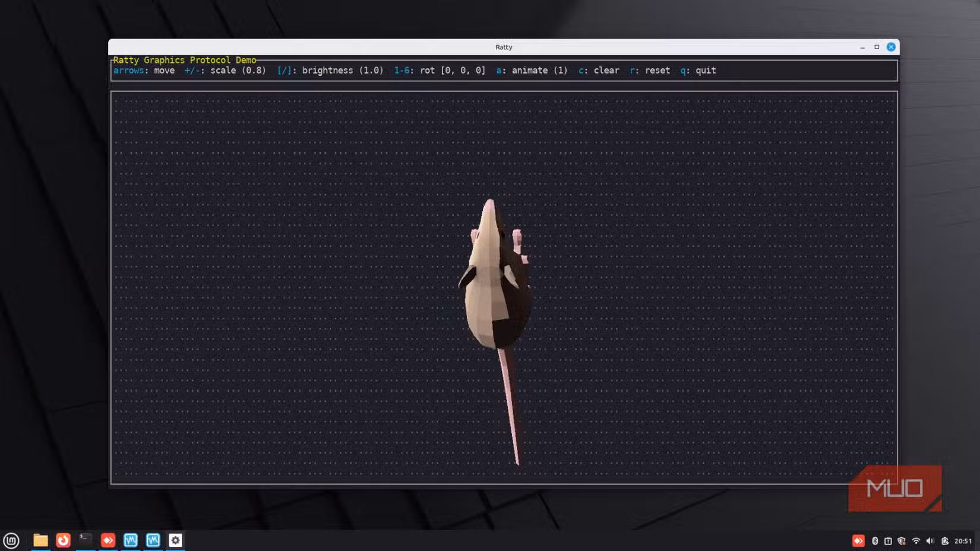
Task: Maximize the Ratty window
Action: tap(877, 47)
